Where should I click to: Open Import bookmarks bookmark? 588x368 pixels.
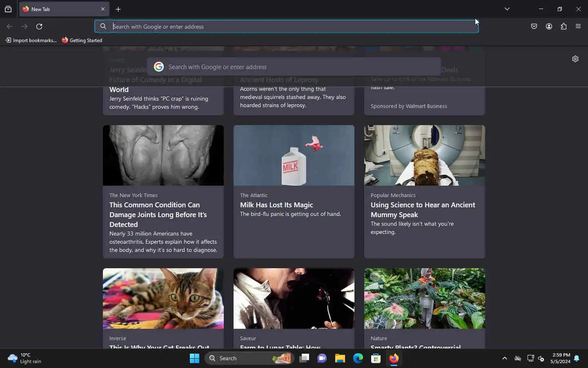(x=31, y=40)
